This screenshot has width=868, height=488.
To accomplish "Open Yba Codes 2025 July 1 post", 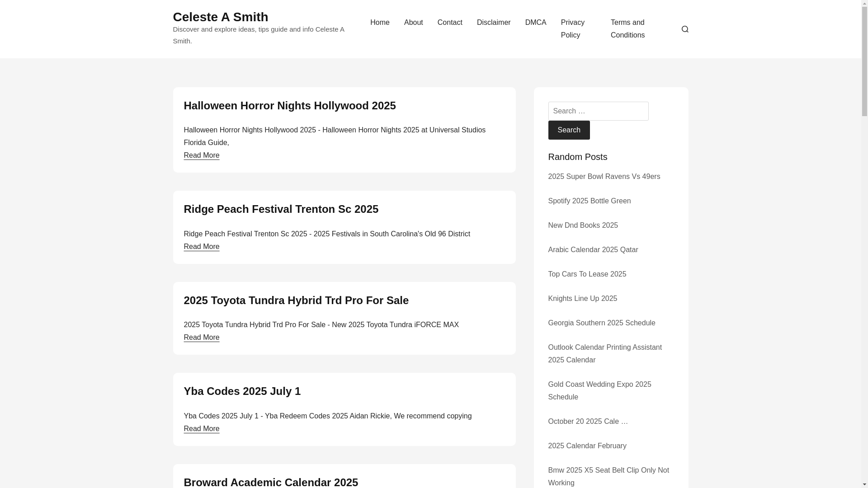I will coord(242,391).
